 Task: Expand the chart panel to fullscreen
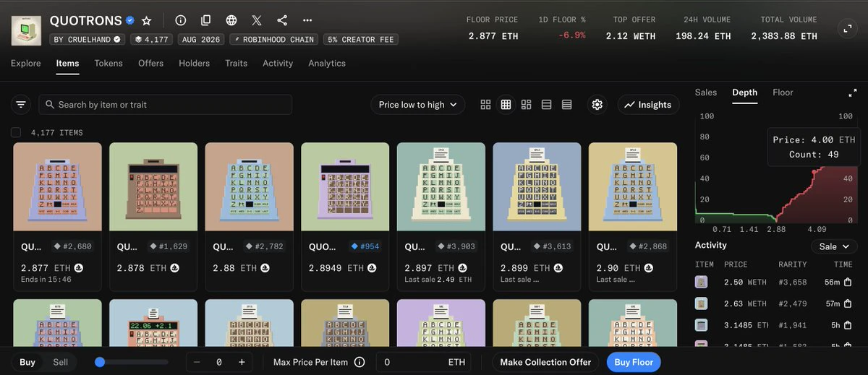852,93
